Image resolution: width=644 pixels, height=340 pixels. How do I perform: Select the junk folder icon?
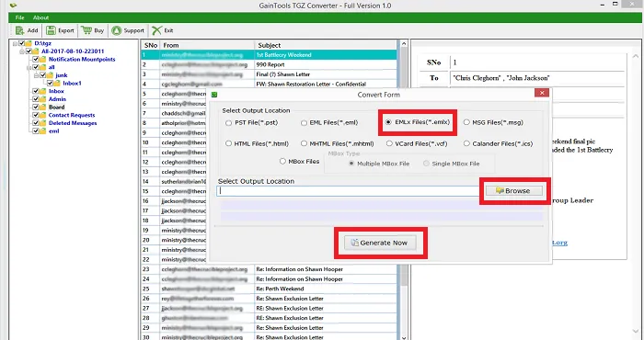coord(50,75)
